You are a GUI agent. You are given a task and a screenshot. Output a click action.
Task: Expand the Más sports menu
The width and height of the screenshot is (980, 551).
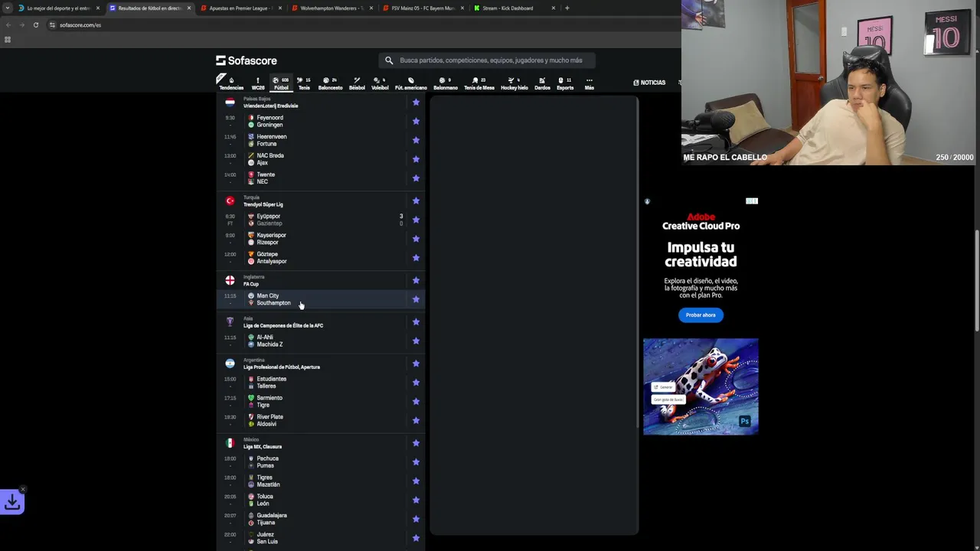click(x=589, y=83)
